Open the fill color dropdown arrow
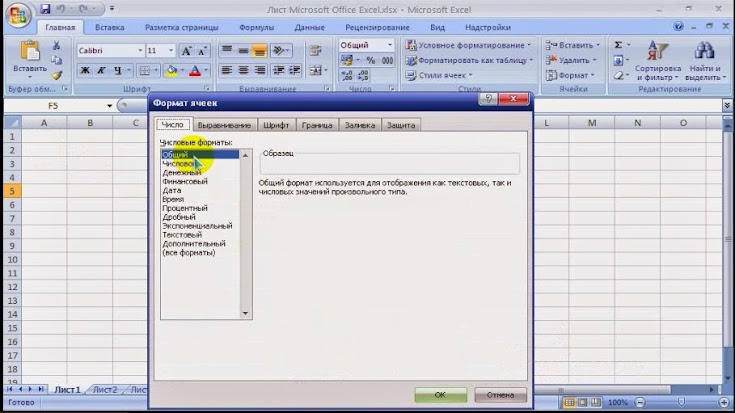Image resolution: width=735 pixels, height=413 pixels. coord(182,70)
